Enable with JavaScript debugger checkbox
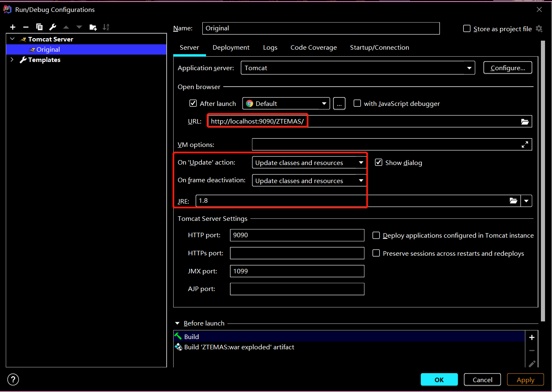The width and height of the screenshot is (552, 392). [357, 103]
